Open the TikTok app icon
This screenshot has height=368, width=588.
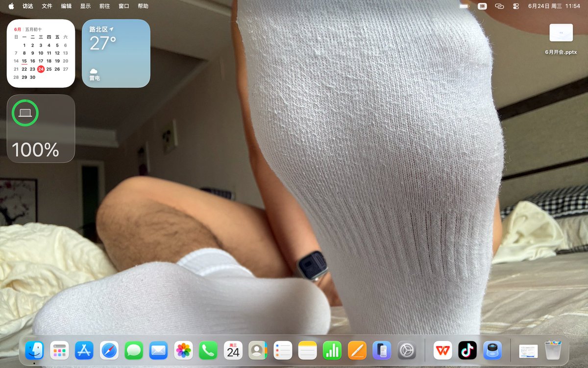(x=467, y=350)
